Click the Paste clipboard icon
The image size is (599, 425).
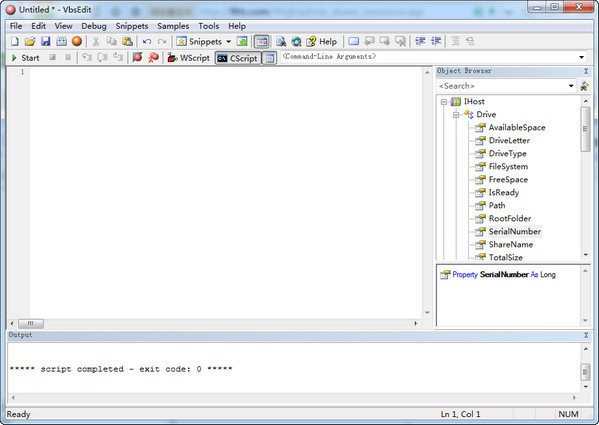click(x=127, y=41)
